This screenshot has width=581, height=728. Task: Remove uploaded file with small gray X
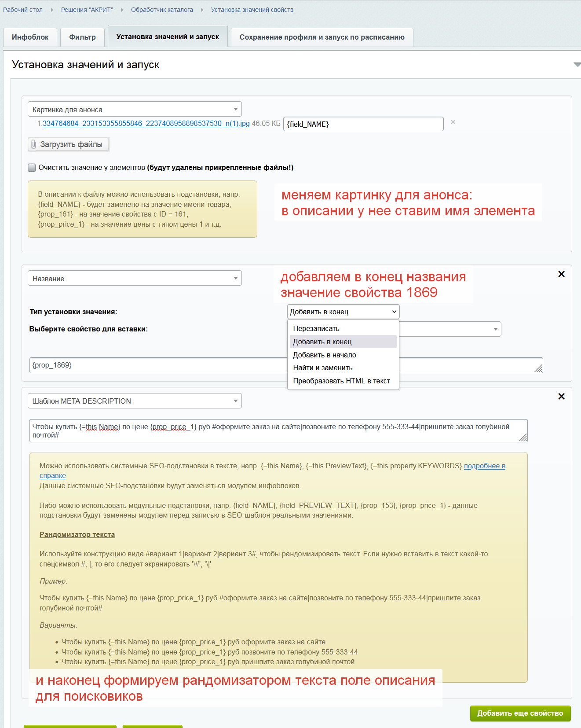point(453,122)
